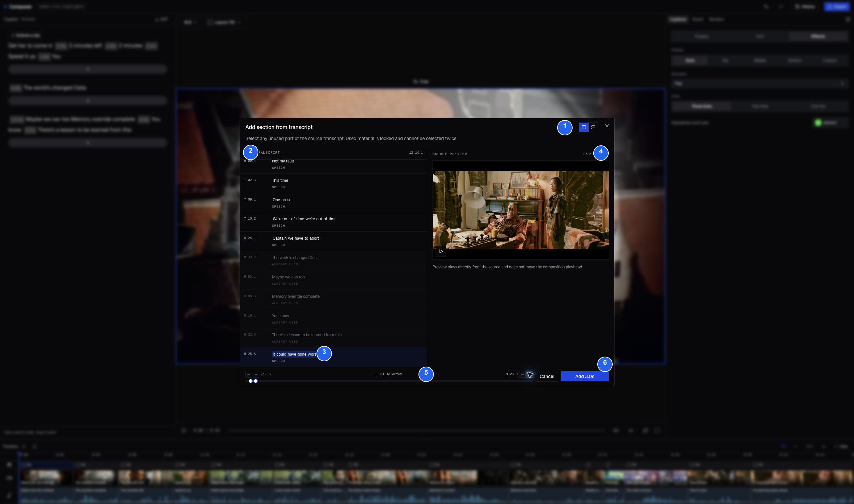Select the "One on set" transcript line
This screenshot has width=854, height=504.
(x=333, y=203)
